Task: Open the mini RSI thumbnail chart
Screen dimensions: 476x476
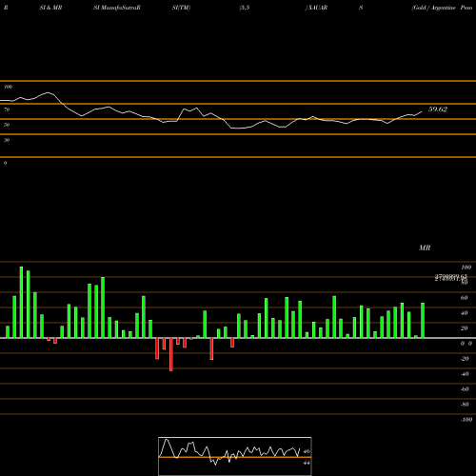Action: (x=235, y=456)
